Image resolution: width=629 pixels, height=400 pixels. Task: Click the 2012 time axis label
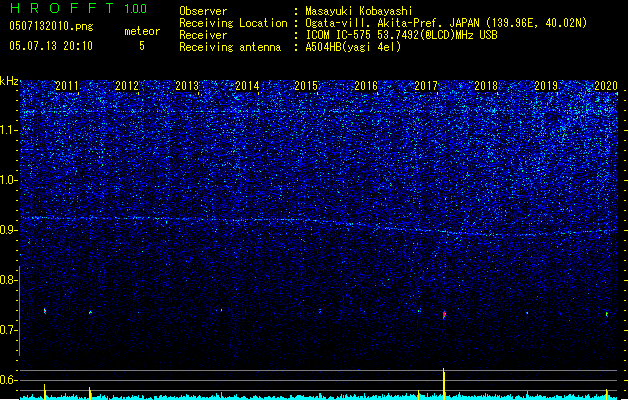click(127, 86)
